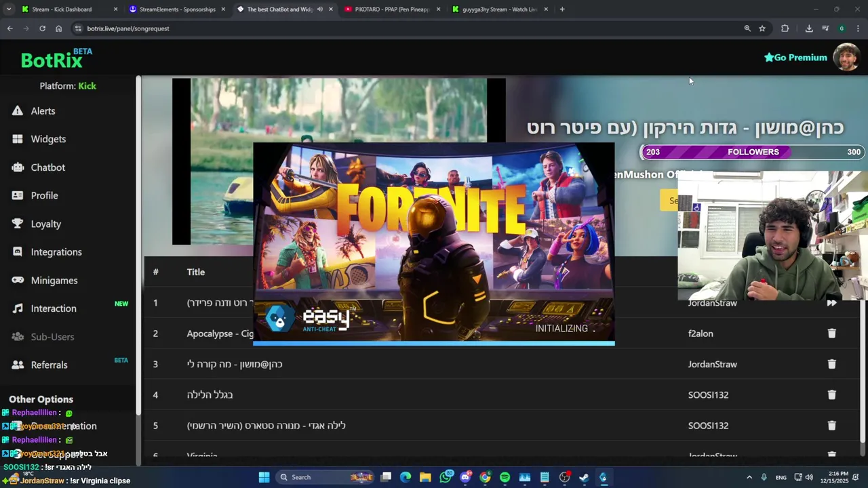Click the Sub-Users people icon
Viewport: 868px width, 488px height.
coord(18,337)
